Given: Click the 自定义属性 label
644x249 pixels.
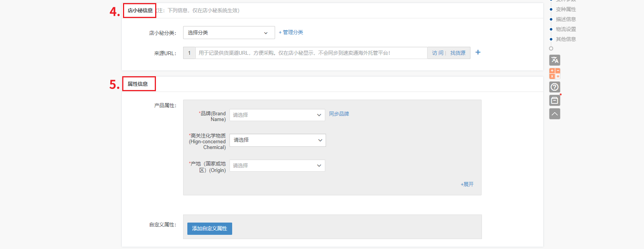Looking at the screenshot, I should (x=163, y=224).
